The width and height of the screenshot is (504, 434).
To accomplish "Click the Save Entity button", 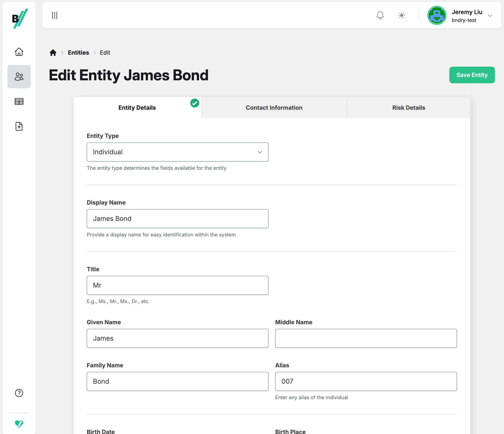I will click(x=472, y=75).
